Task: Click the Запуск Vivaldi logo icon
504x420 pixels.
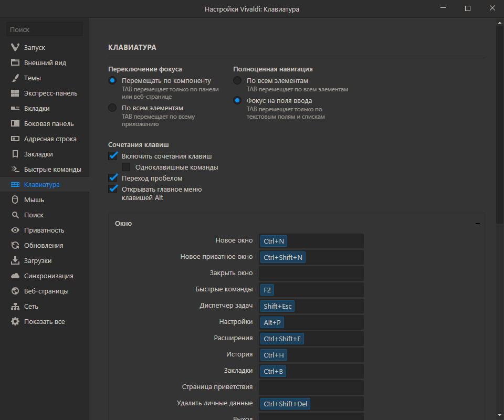Action: click(x=15, y=48)
